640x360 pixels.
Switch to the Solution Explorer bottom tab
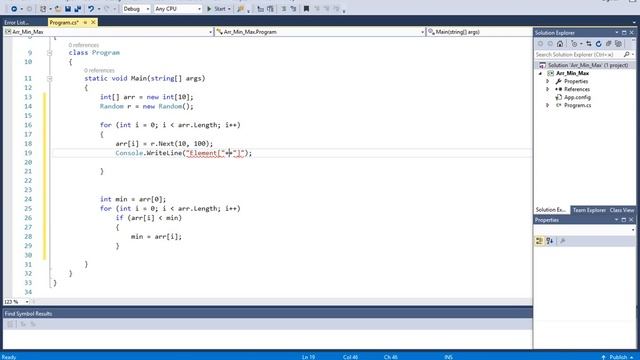(551, 210)
